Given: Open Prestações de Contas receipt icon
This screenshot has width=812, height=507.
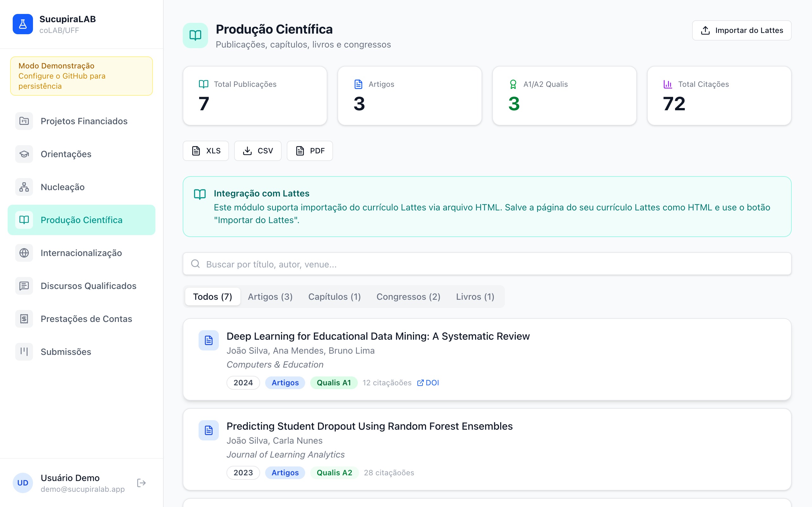Looking at the screenshot, I should coord(24,319).
